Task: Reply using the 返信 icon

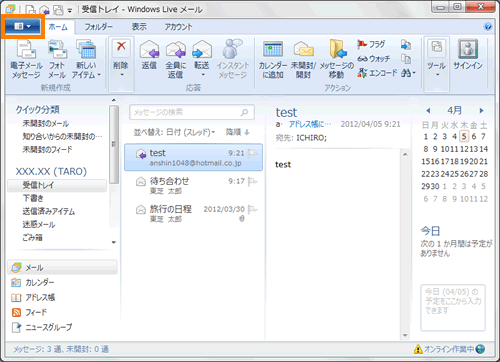Action: click(149, 55)
